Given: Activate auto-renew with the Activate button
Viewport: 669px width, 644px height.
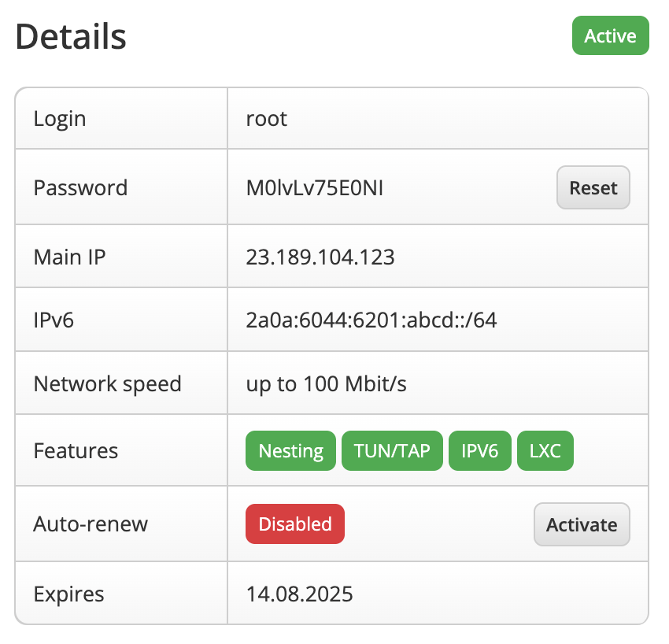Looking at the screenshot, I should pos(582,524).
